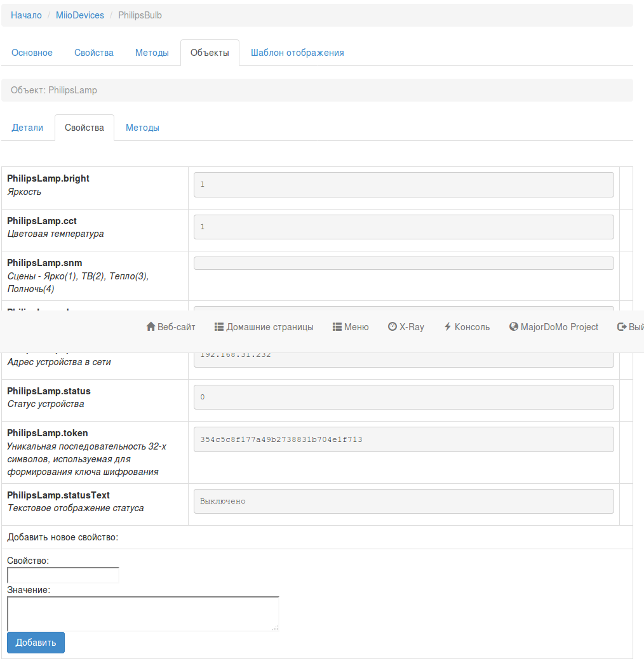The height and width of the screenshot is (661, 644).
Task: Click the empty PhilipsLamp.snm field
Action: [x=403, y=263]
